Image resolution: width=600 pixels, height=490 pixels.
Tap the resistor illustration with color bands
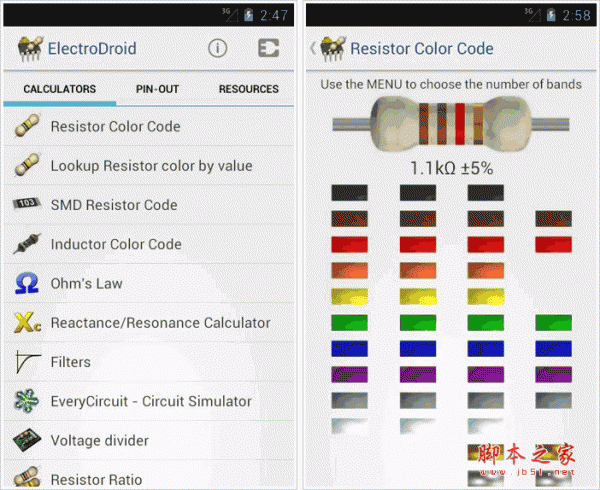(451, 124)
